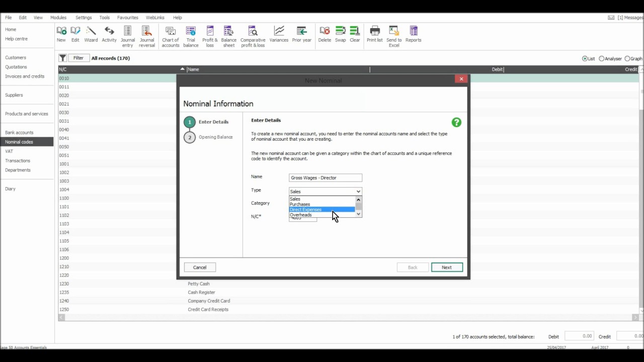Click the N/C column sort arrow
This screenshot has width=644, height=362.
183,69
